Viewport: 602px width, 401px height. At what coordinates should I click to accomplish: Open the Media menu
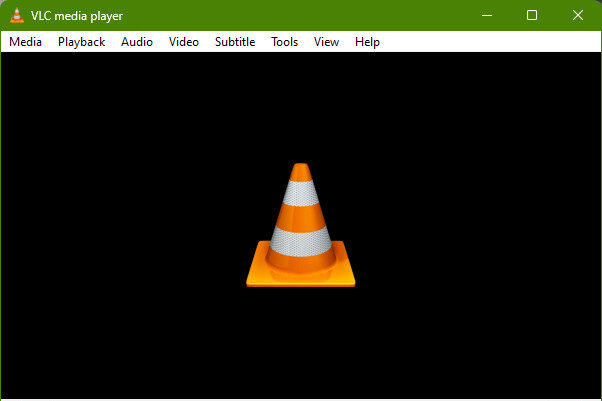pyautogui.click(x=25, y=41)
